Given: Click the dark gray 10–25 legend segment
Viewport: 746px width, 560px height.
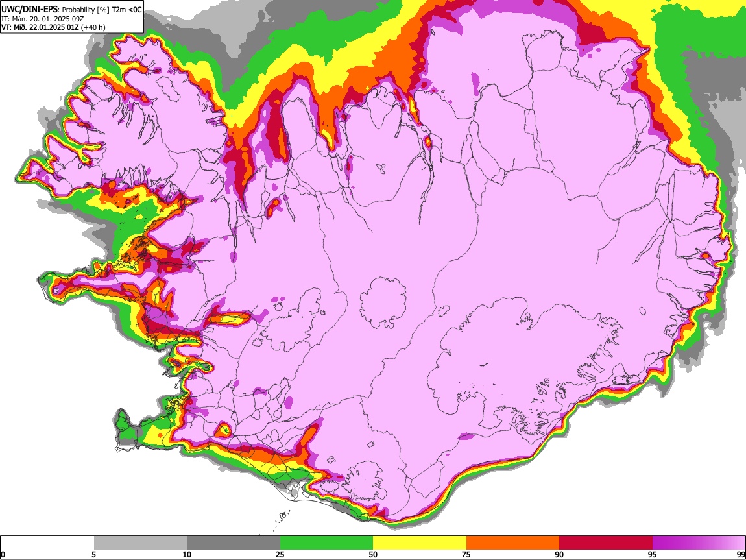Looking at the screenshot, I should [234, 543].
